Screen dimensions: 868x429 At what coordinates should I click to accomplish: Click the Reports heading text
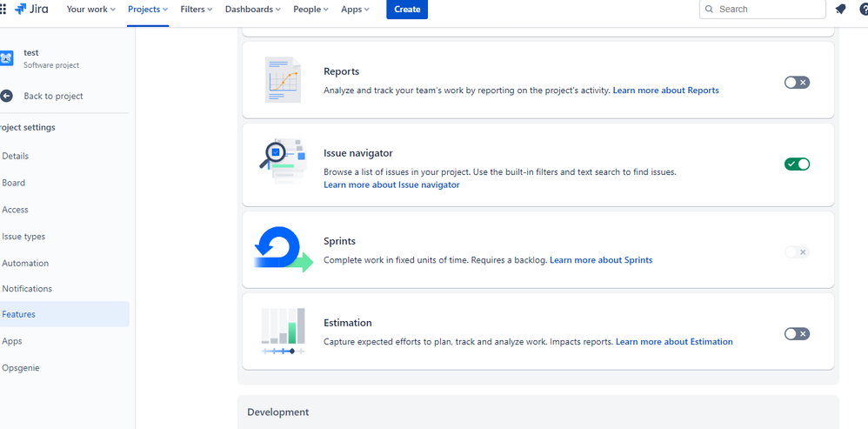tap(341, 71)
